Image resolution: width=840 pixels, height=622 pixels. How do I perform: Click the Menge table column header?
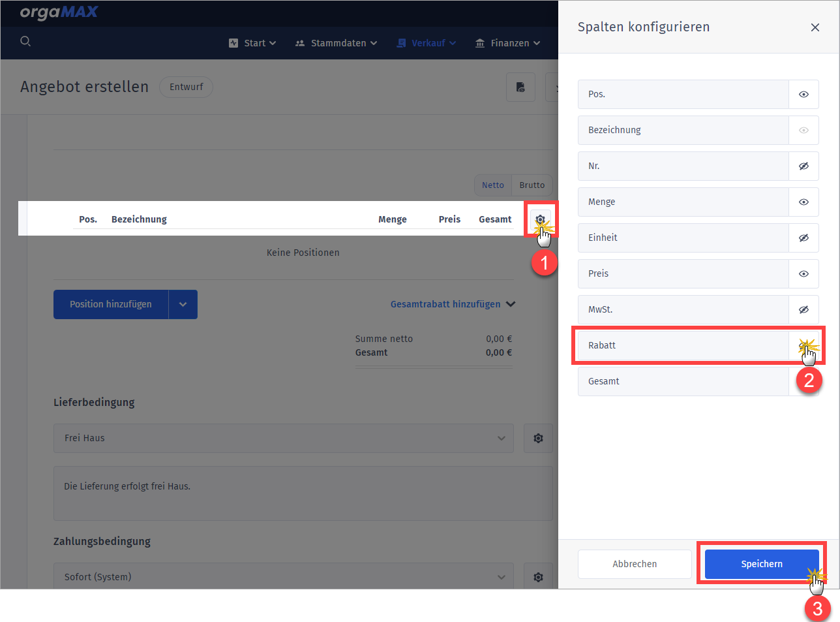tap(393, 219)
